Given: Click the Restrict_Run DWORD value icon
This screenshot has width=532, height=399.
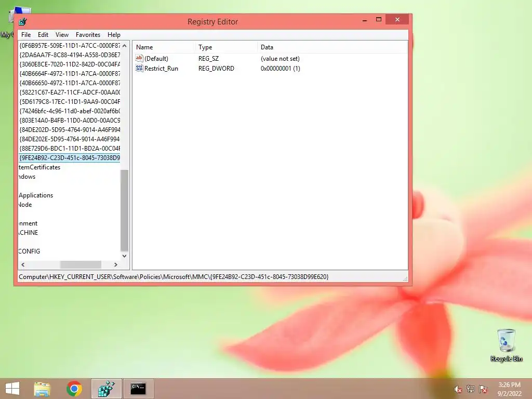Looking at the screenshot, I should click(139, 68).
